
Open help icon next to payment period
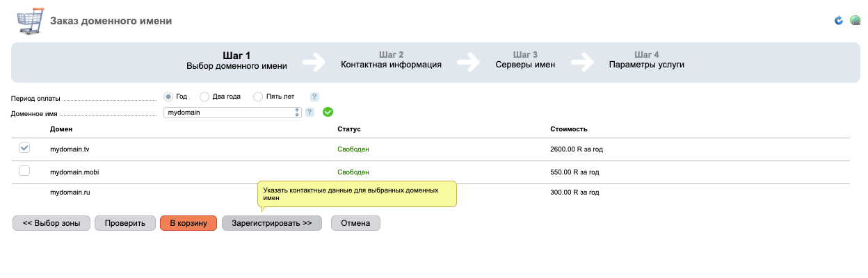(314, 97)
